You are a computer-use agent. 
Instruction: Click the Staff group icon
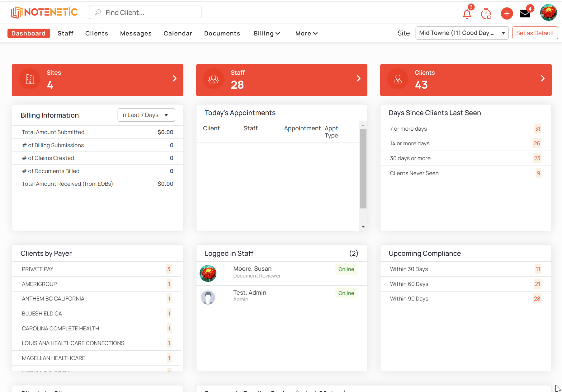tap(213, 79)
